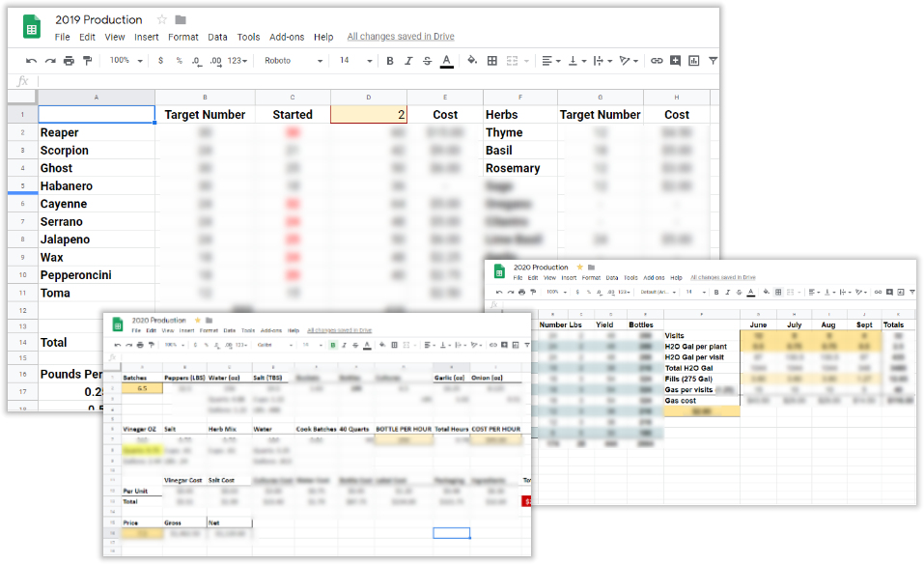Insert link using 2019 Production toolbar

point(657,61)
